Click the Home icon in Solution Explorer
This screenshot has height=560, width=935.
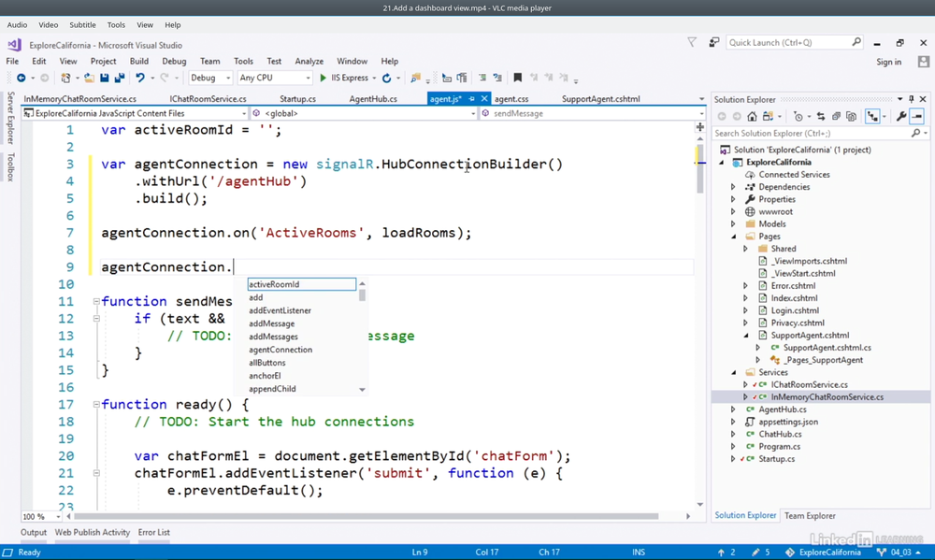pos(752,116)
